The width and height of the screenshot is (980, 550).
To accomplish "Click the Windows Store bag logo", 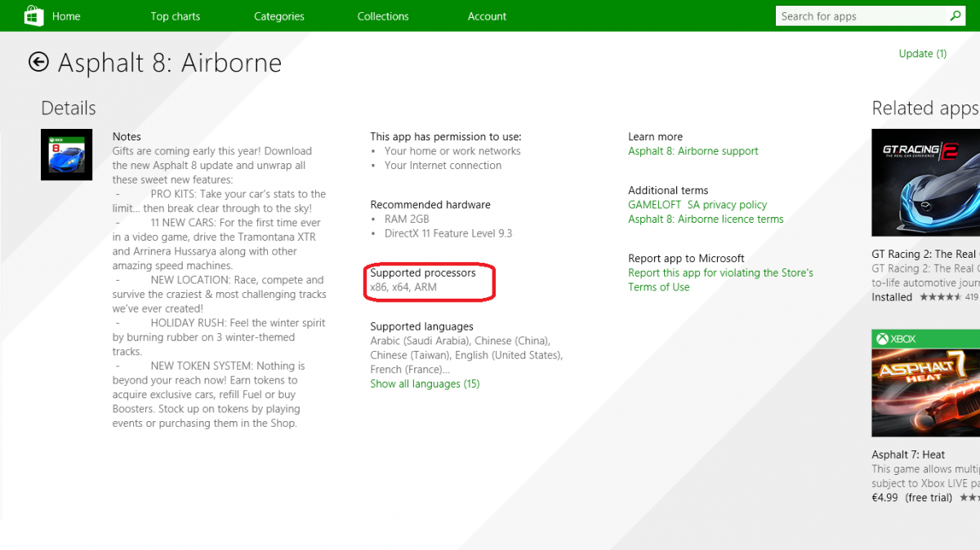I will coord(33,16).
